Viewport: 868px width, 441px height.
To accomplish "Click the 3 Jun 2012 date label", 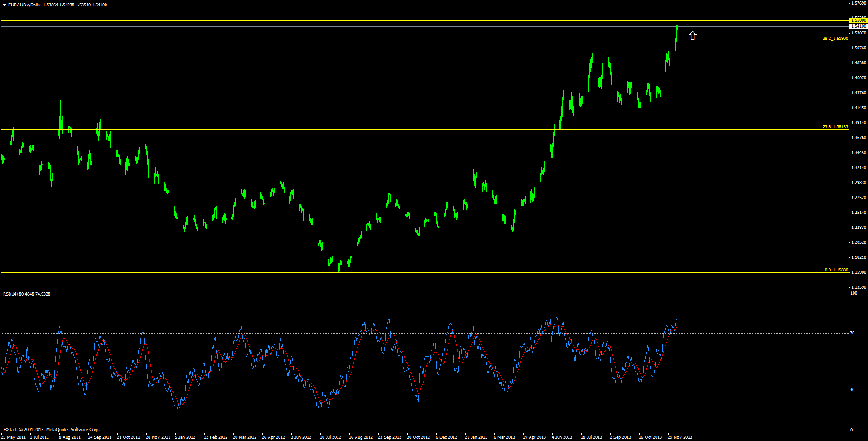I will click(x=301, y=437).
